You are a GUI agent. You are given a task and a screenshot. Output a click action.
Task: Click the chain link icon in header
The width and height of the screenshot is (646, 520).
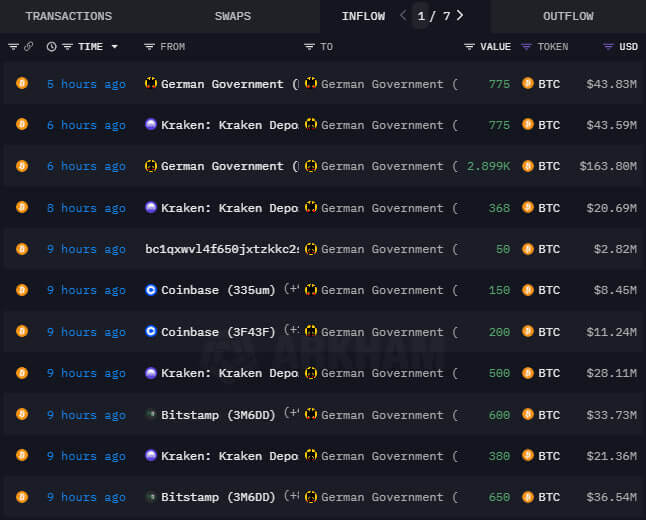coord(28,47)
